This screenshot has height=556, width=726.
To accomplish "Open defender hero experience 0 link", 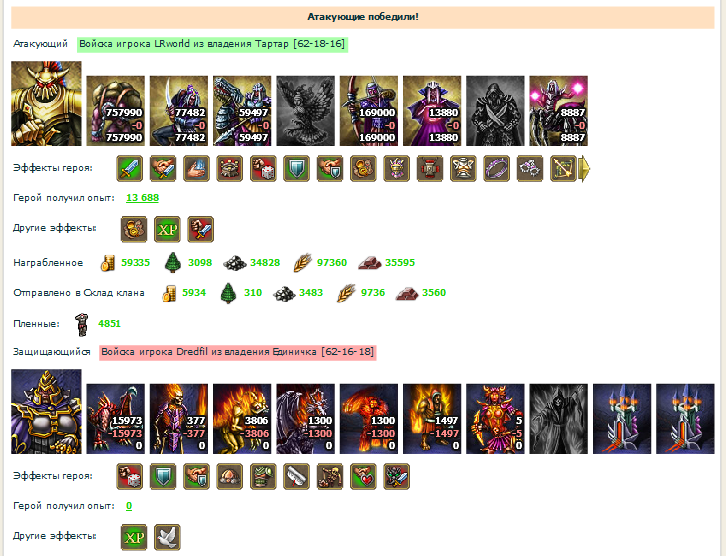I will [x=129, y=506].
